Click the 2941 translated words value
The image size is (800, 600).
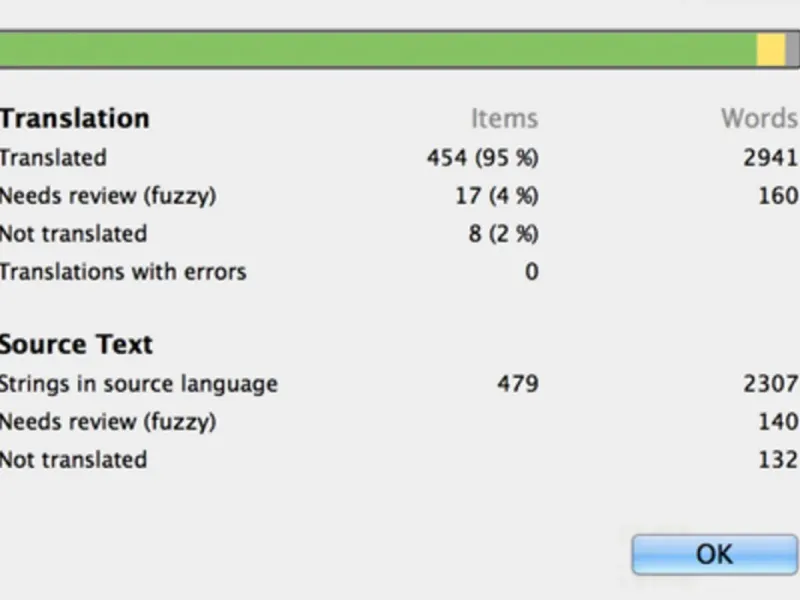coord(771,158)
